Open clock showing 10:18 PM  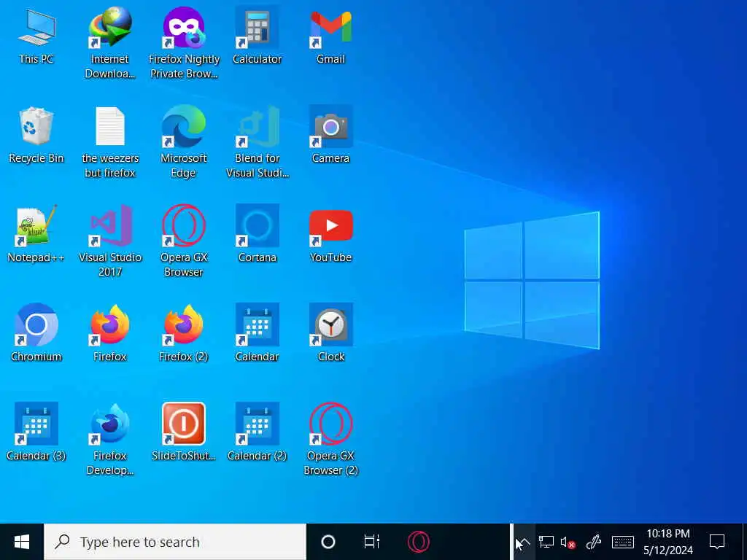coord(668,542)
